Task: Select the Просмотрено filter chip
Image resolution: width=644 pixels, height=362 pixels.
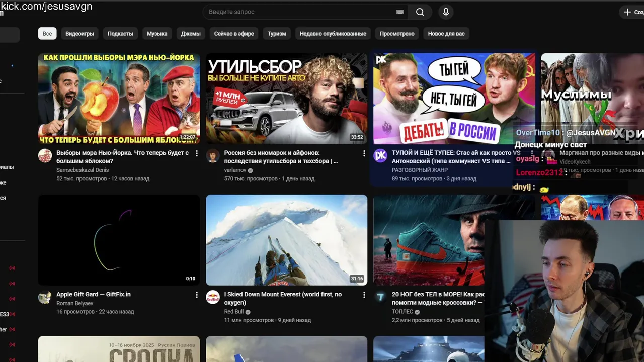Action: pyautogui.click(x=397, y=34)
